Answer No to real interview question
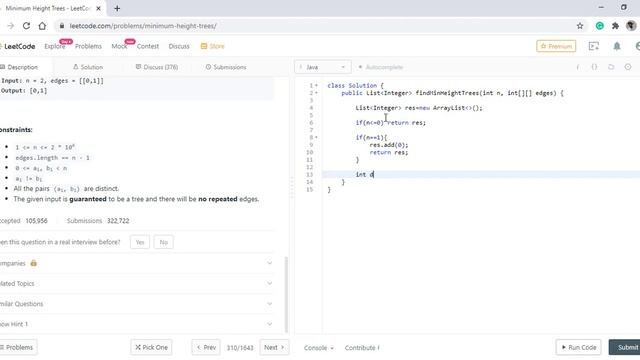This screenshot has height=360, width=640. 164,242
